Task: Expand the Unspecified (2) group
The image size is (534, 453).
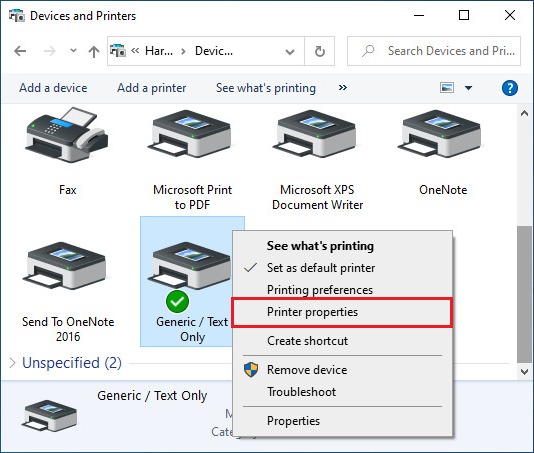Action: [13, 363]
